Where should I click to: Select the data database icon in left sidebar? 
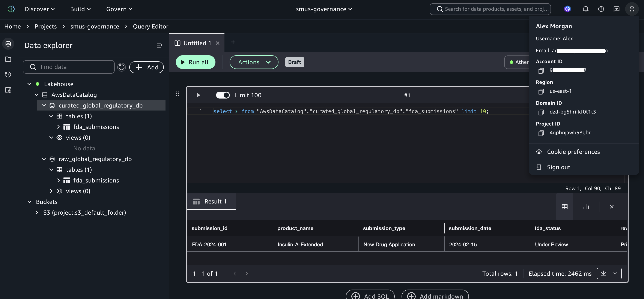pos(8,44)
